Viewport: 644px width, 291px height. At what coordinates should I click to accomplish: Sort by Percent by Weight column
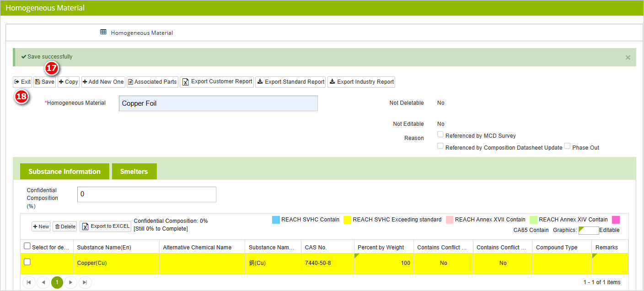click(x=384, y=248)
